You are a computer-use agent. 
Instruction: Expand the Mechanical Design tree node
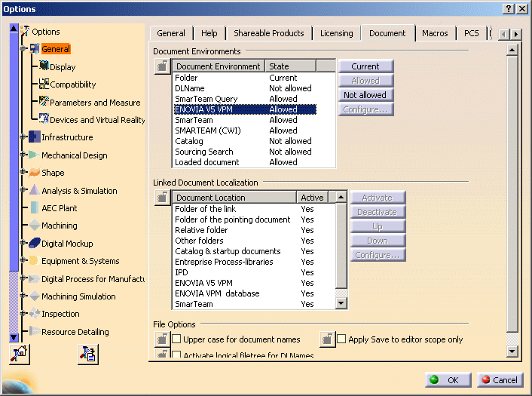point(23,155)
